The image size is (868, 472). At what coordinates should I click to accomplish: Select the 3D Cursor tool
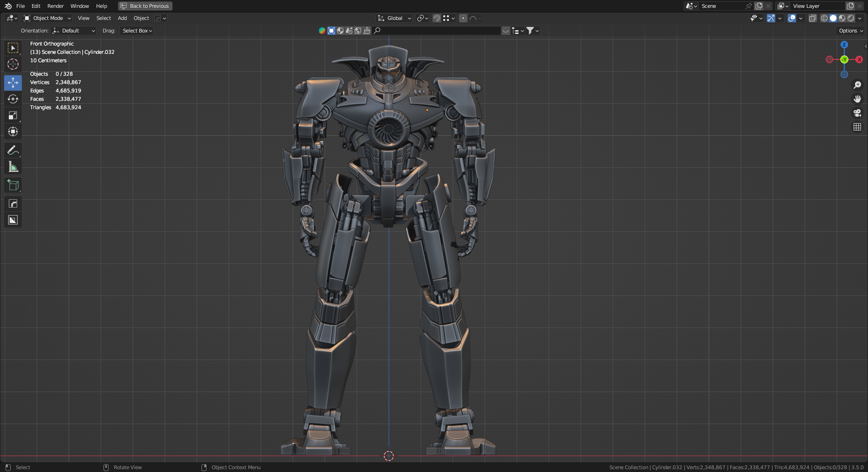pos(13,64)
